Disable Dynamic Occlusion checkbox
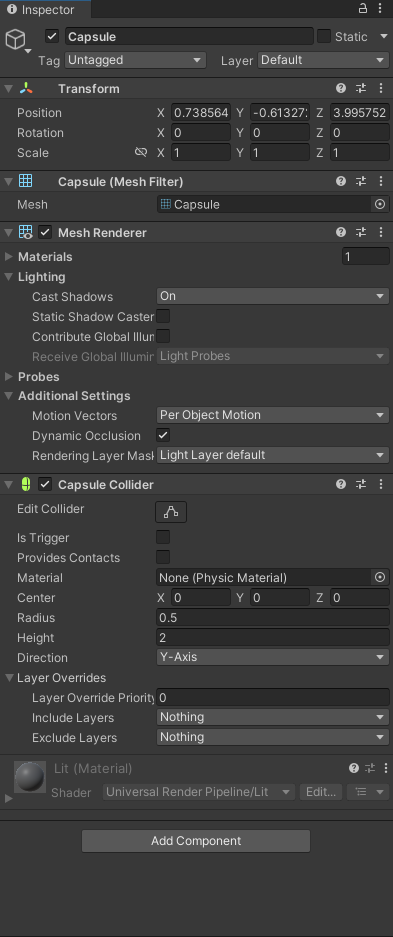The image size is (393, 937). (162, 435)
